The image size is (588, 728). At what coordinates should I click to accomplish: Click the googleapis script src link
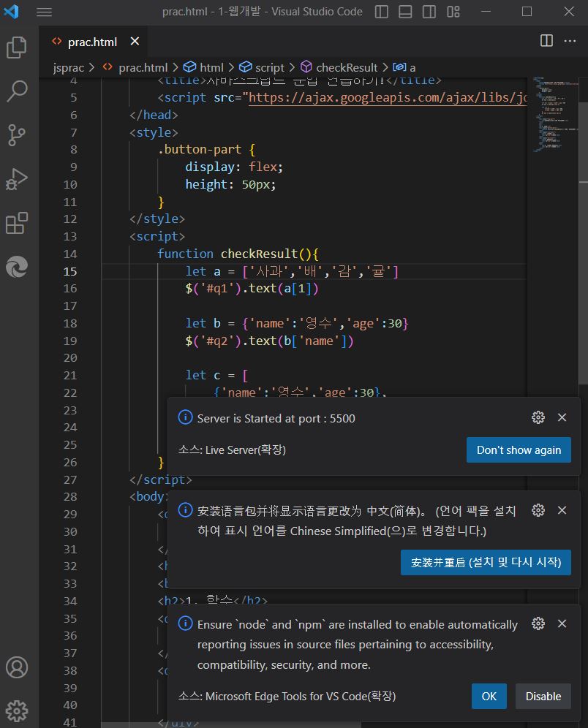point(388,97)
